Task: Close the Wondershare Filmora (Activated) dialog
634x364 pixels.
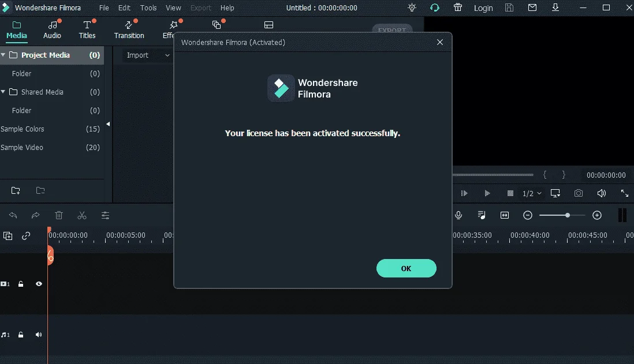Action: pos(440,42)
